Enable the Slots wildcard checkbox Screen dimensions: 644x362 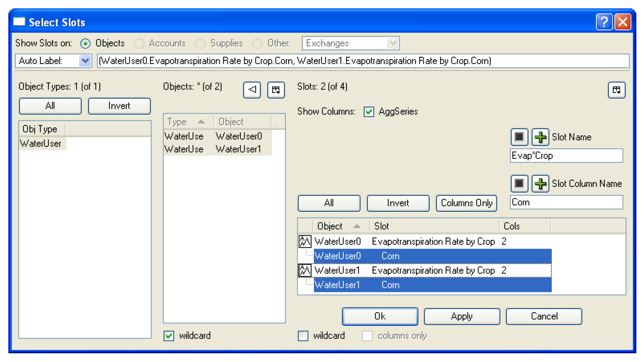point(303,336)
